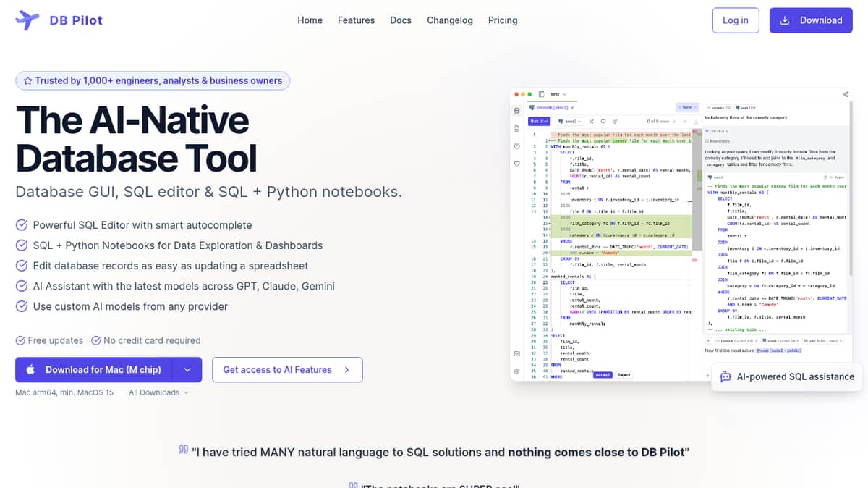Open the New dropdown in the editor

coord(687,107)
